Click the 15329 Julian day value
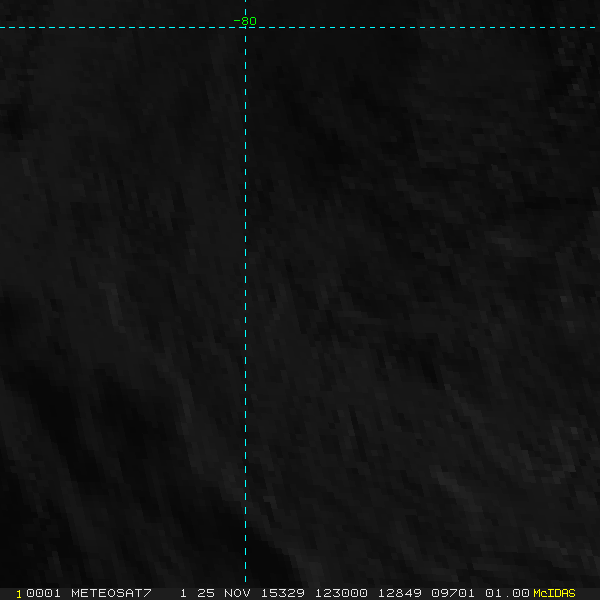Screen dimensions: 600x600 (x=285, y=593)
